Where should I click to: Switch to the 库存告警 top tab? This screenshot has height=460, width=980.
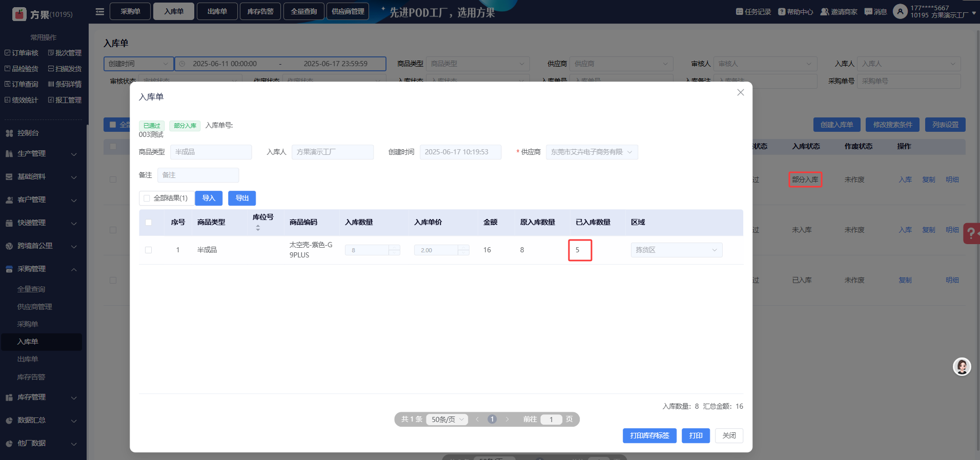260,11
